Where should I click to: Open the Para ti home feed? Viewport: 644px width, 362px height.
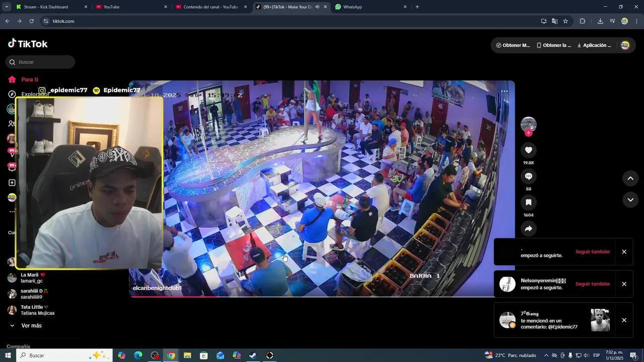coord(29,79)
